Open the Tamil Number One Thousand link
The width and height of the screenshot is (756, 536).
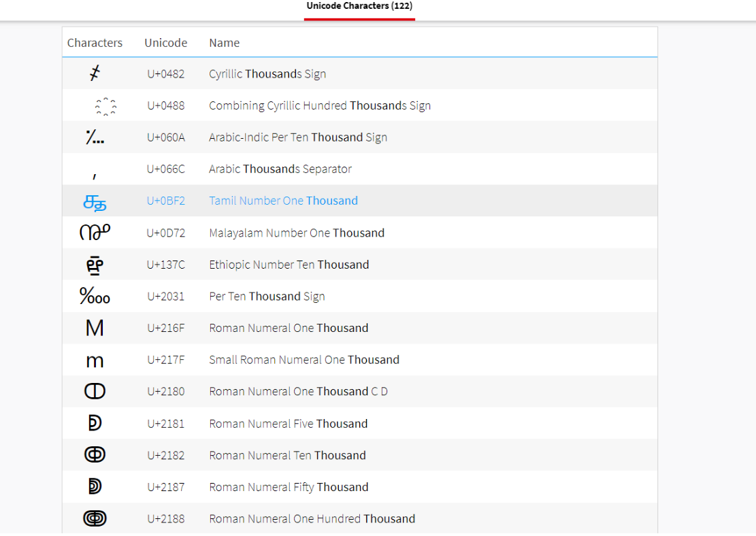coord(283,201)
